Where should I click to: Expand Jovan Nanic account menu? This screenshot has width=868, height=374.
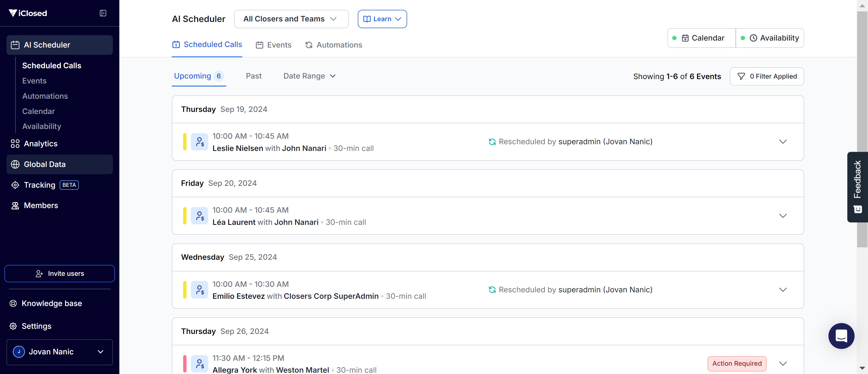click(59, 352)
